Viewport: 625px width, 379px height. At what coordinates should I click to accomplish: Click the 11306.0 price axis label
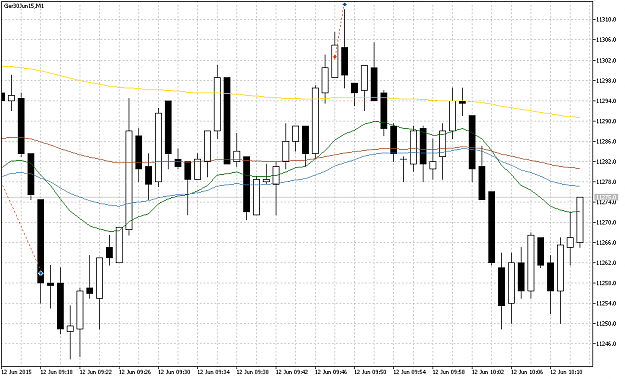click(606, 40)
